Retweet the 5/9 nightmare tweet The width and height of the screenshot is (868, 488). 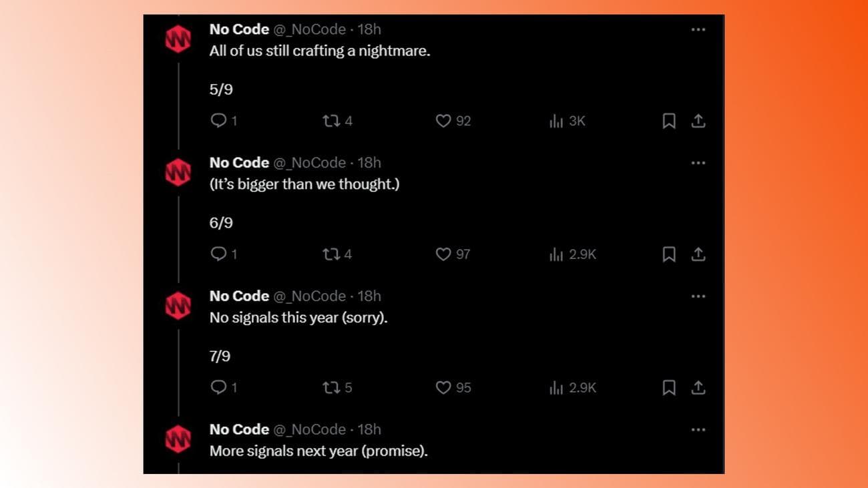(x=331, y=121)
